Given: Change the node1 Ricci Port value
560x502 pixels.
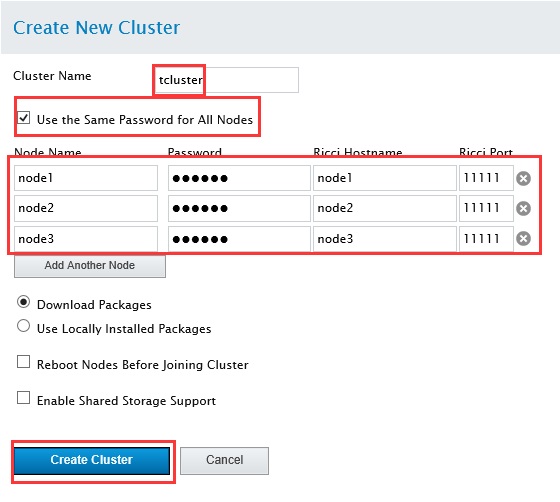Looking at the screenshot, I should pos(486,178).
